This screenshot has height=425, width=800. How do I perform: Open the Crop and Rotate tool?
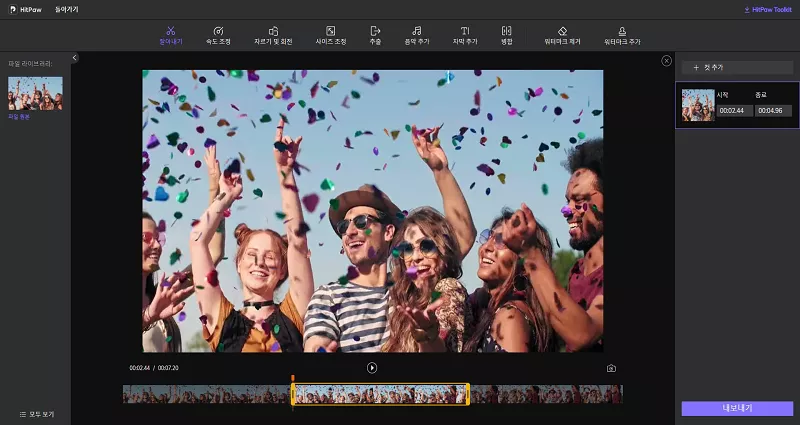(273, 35)
